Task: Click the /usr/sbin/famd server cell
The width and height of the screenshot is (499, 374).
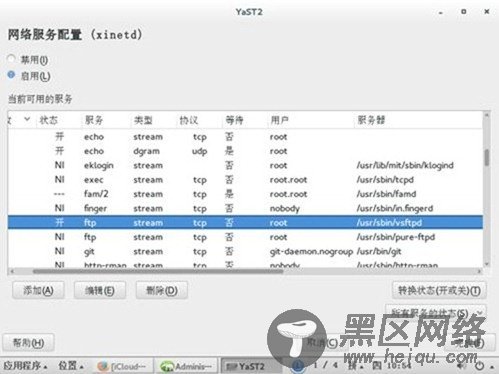Action: pyautogui.click(x=386, y=194)
